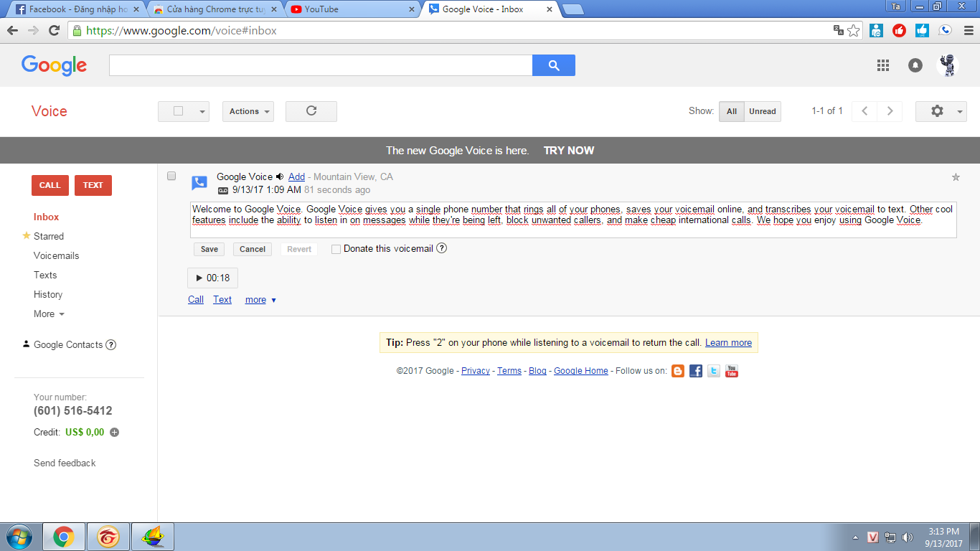Open the Starred folder
This screenshot has width=980, height=551.
[x=49, y=236]
